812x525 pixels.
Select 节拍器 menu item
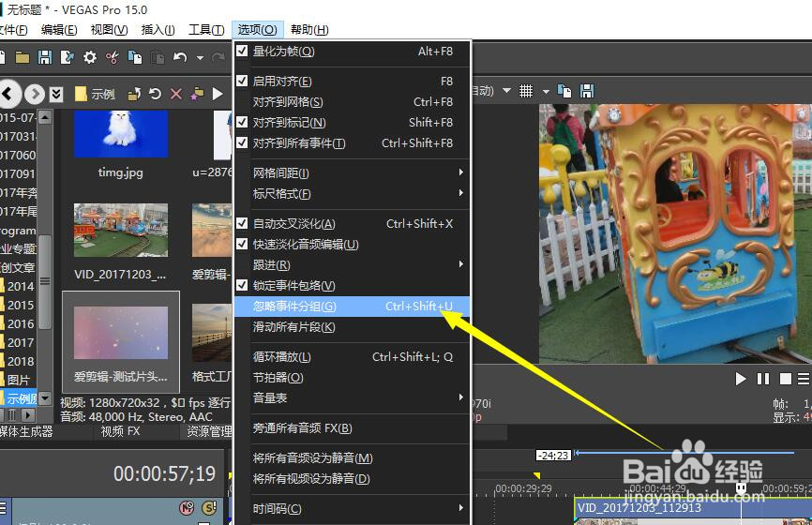[x=353, y=378]
